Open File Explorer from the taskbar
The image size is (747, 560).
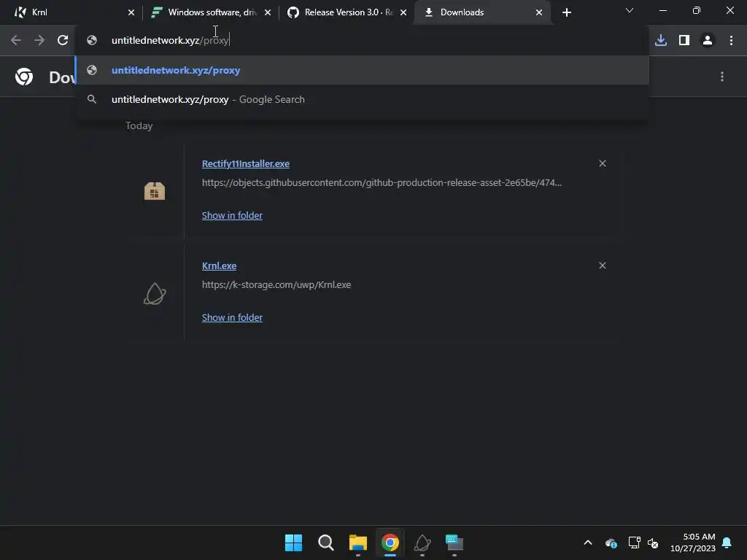click(357, 542)
